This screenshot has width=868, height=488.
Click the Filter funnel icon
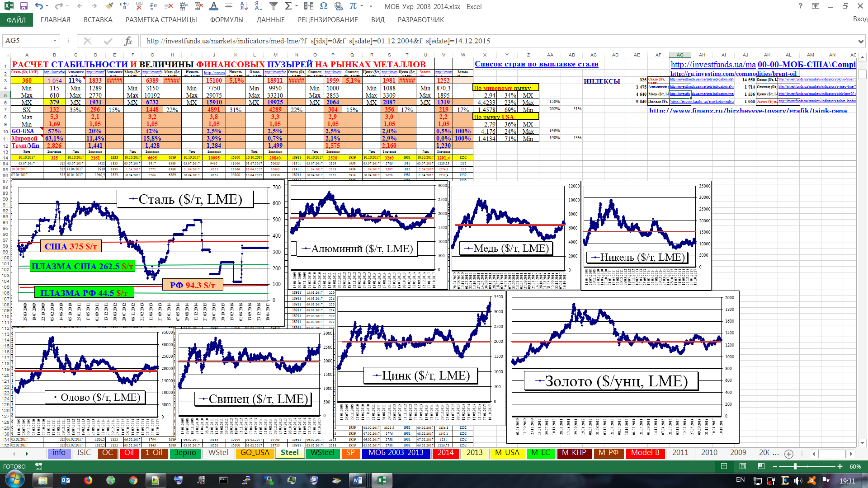[274, 6]
